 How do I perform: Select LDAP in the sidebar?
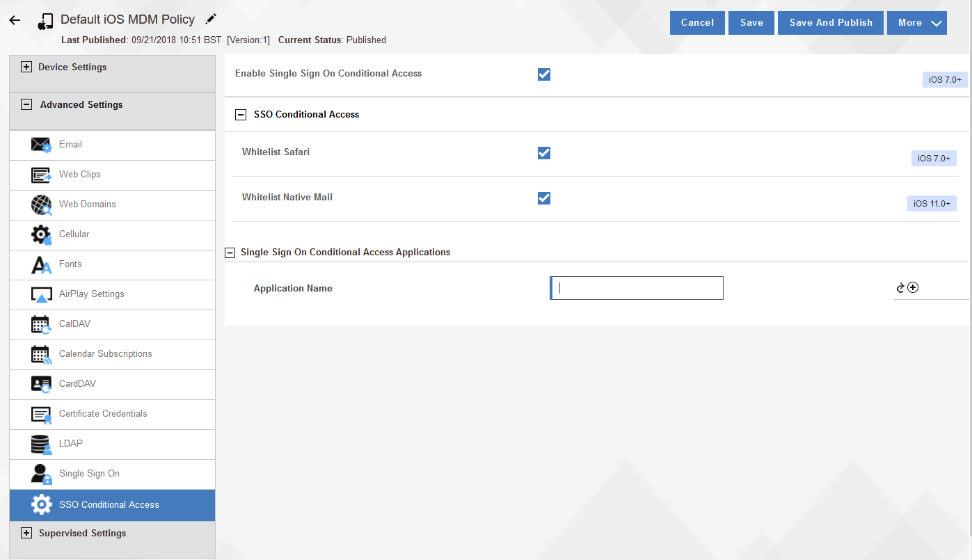(x=112, y=444)
